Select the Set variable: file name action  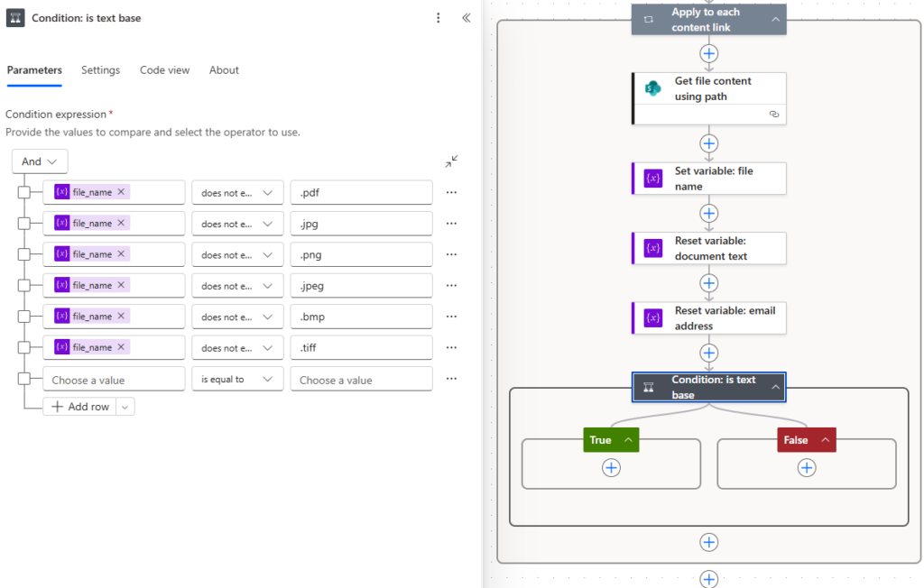[709, 179]
